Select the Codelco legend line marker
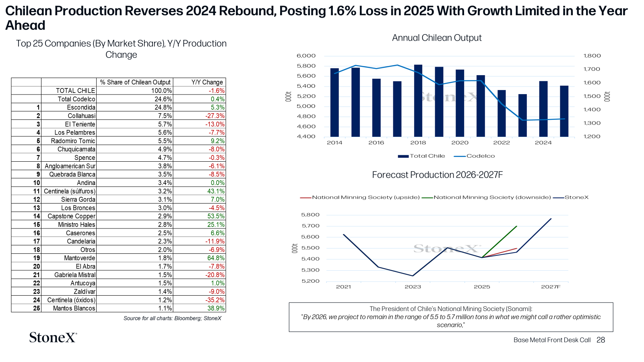The height and width of the screenshot is (362, 644). pyautogui.click(x=460, y=156)
